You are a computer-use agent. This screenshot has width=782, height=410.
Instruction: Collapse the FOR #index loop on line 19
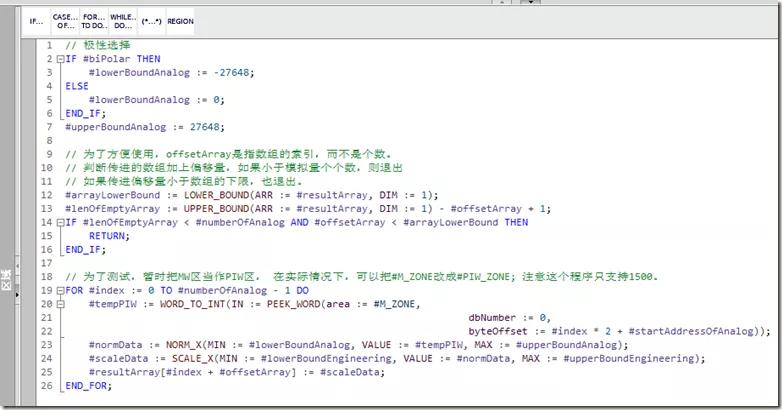point(60,290)
